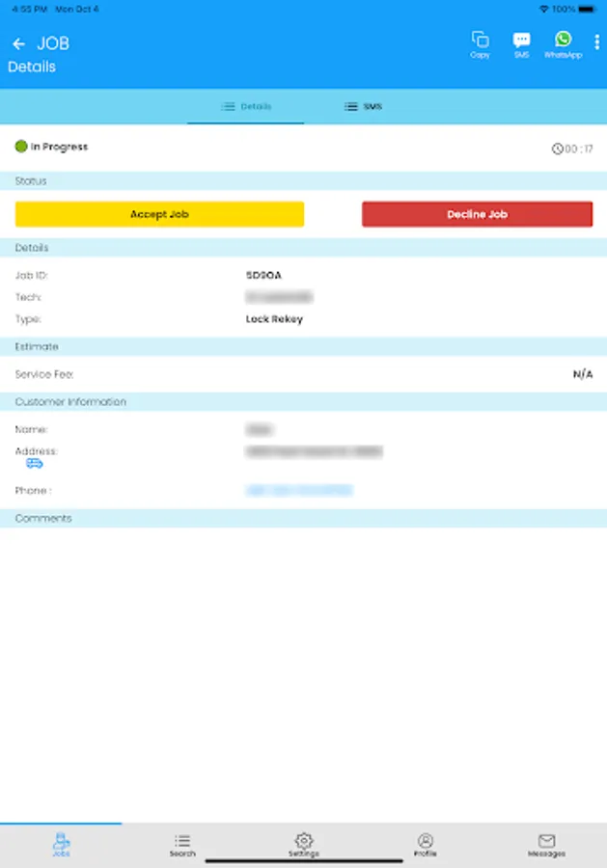Click the Comments section header
This screenshot has width=607, height=868.
point(303,518)
